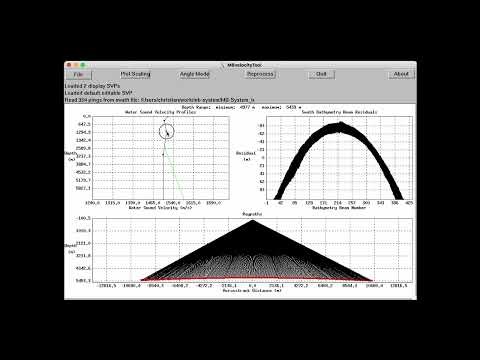Screen dimensions: 480x360
Task: Click the Quit button
Action: [321, 74]
